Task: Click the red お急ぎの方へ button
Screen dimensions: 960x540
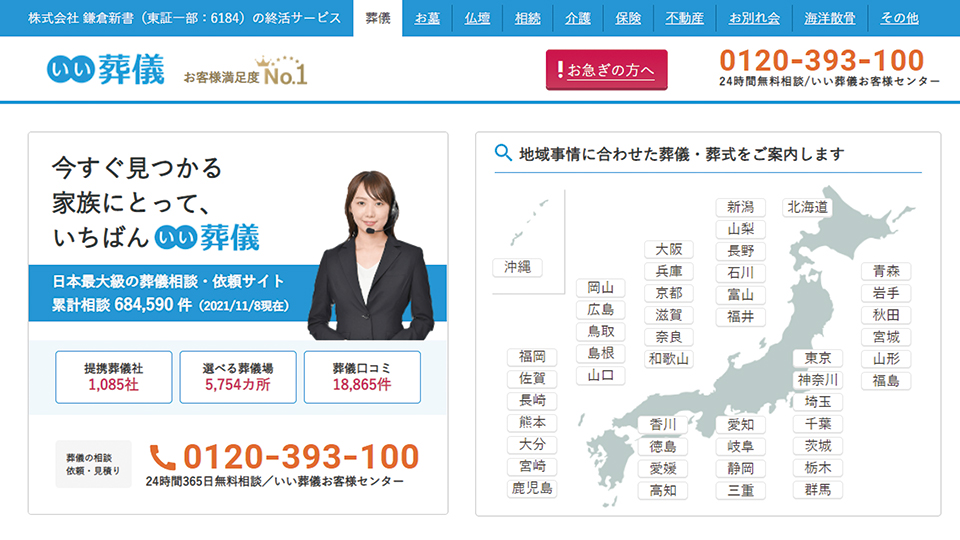Action: [x=606, y=70]
